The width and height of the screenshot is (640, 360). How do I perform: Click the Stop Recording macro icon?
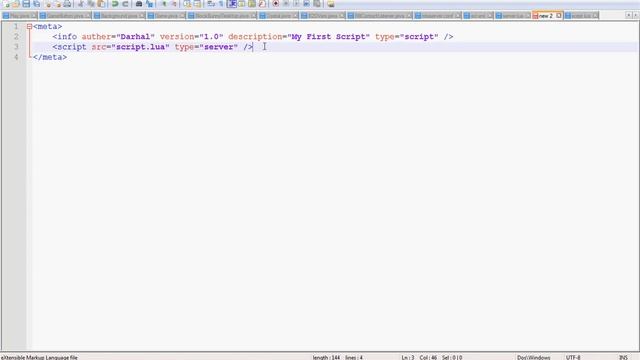286,4
